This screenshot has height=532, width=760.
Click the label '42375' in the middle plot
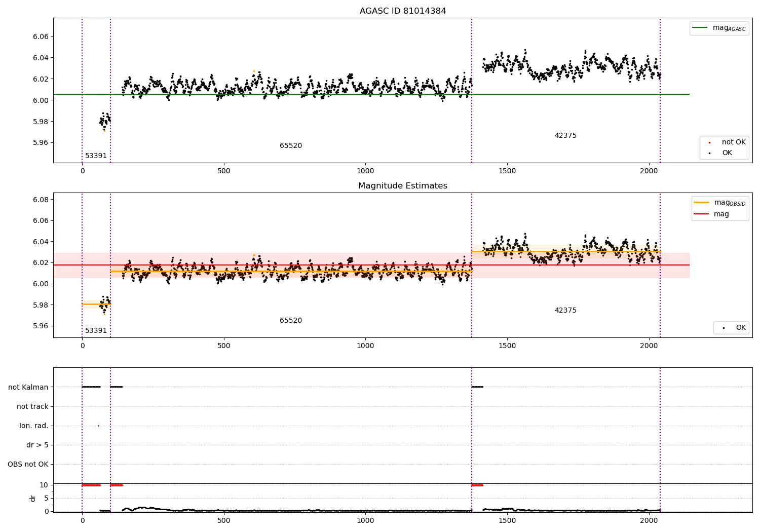coord(565,311)
